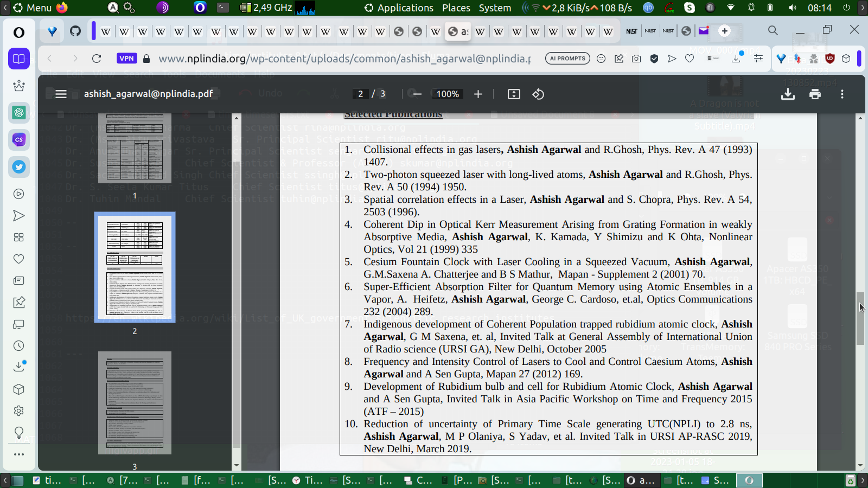Download the PDF from viewer toolbar

[x=788, y=94]
